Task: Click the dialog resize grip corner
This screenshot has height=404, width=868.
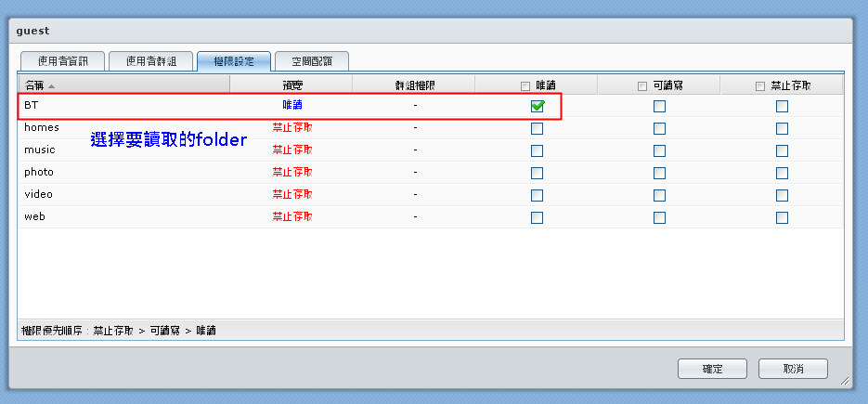Action: pos(844,381)
